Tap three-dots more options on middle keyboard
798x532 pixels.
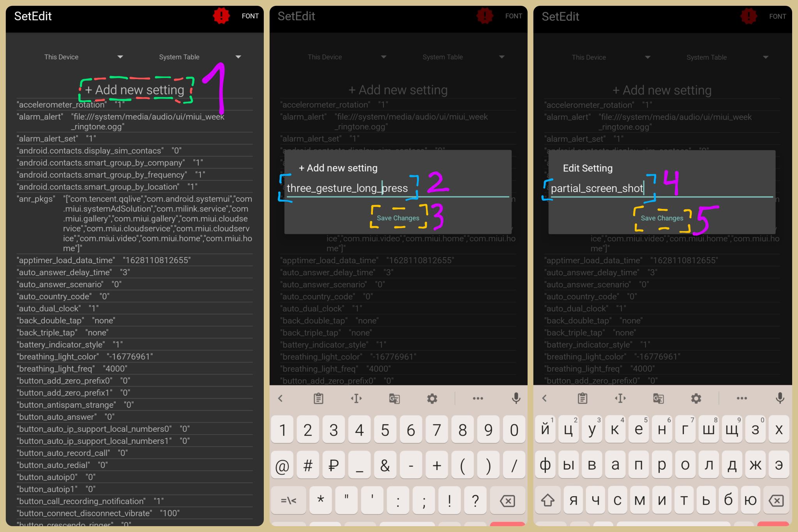478,398
